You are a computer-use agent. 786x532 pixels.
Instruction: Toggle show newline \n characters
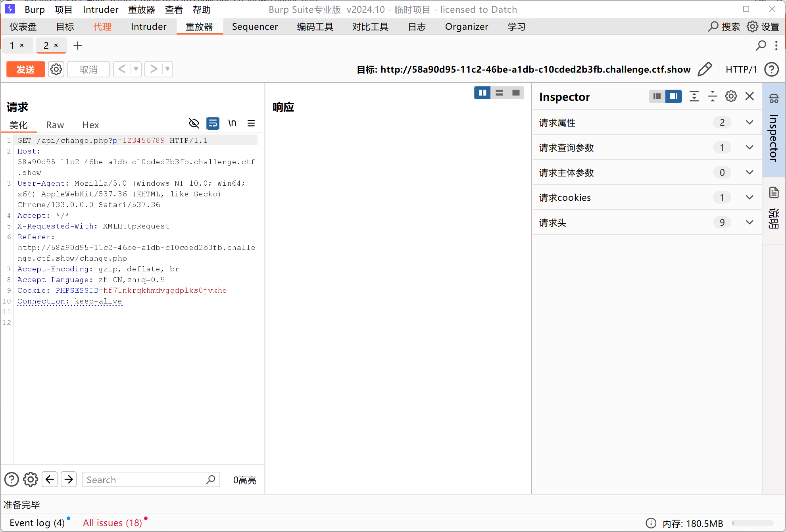[232, 123]
